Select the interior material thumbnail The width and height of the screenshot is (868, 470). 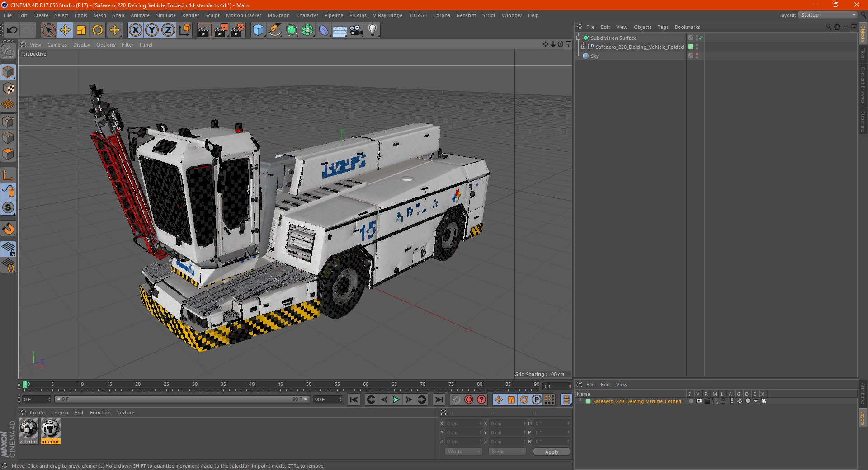click(50, 431)
